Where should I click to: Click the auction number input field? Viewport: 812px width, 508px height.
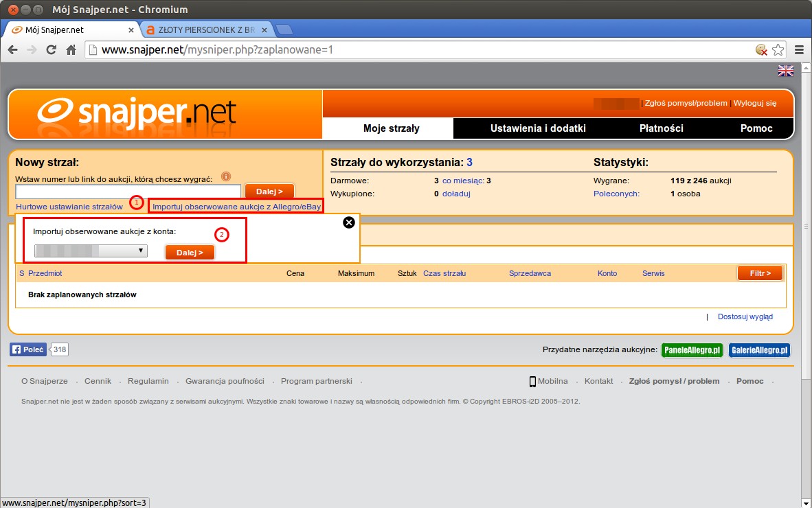coord(128,192)
